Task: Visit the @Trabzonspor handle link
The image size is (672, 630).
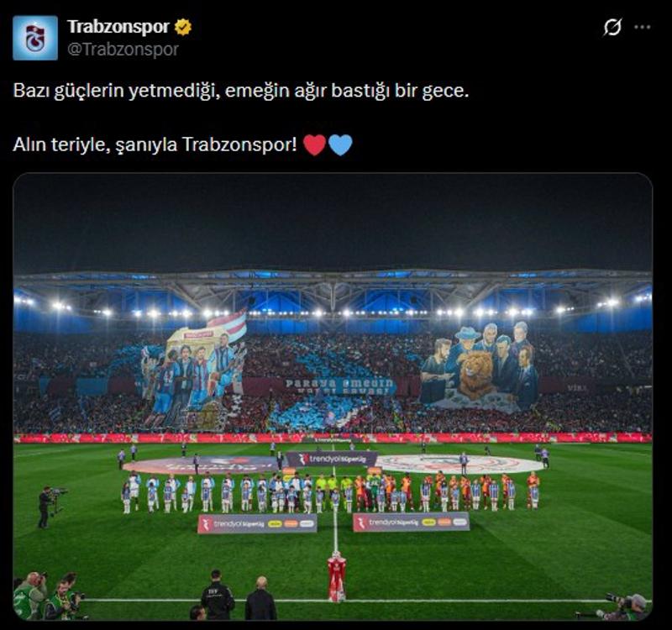Action: click(x=123, y=50)
